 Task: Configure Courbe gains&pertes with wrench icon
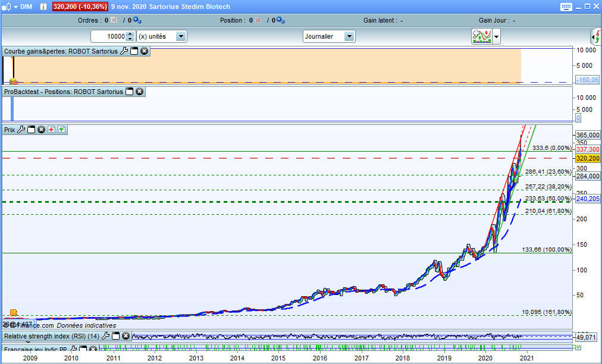tap(124, 51)
